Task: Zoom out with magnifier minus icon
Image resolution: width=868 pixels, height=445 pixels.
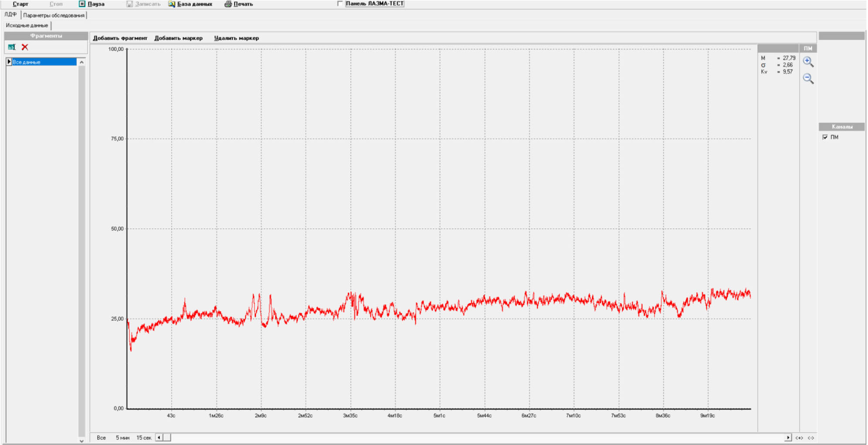Action: (x=808, y=79)
